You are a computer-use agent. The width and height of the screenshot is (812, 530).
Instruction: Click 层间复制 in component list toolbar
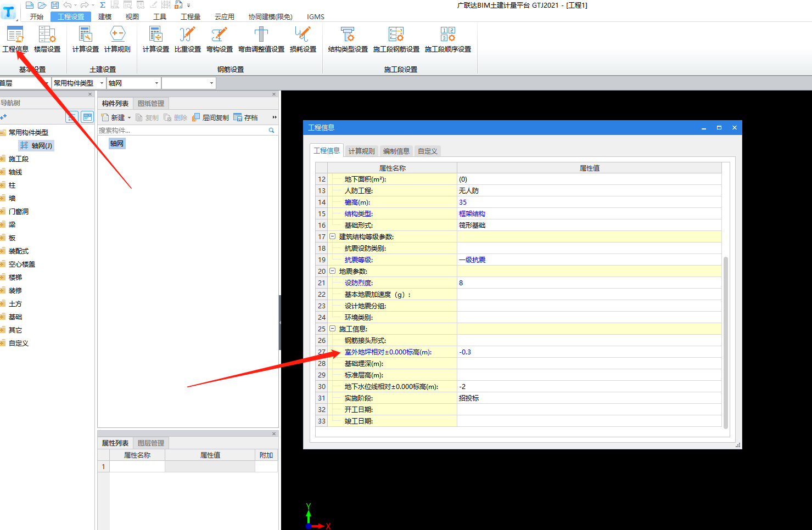[x=210, y=117]
